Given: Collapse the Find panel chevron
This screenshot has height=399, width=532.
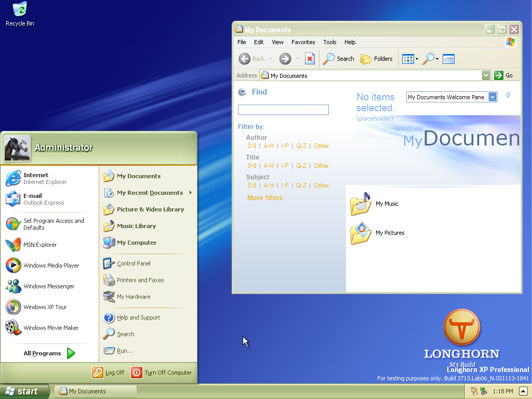Looking at the screenshot, I should click(x=242, y=92).
